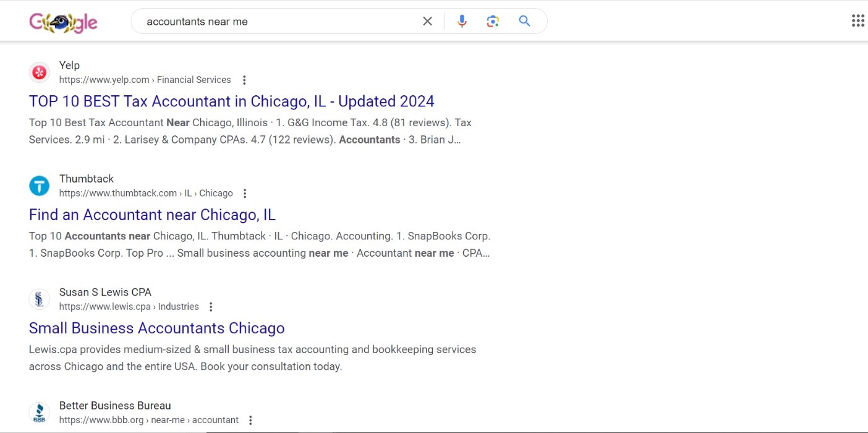Click the accountants near me search field
868x433 pixels.
(278, 22)
